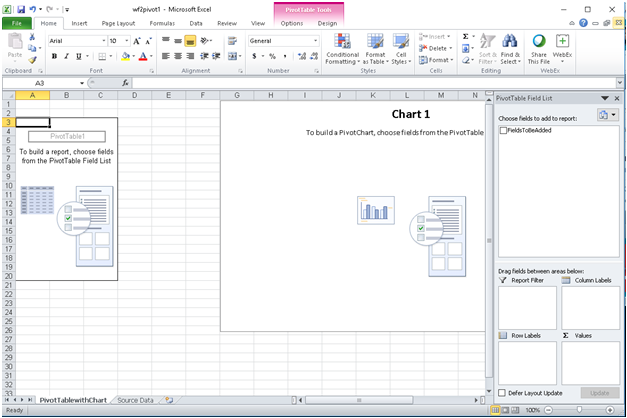Click the Name Box showing A3

click(40, 83)
